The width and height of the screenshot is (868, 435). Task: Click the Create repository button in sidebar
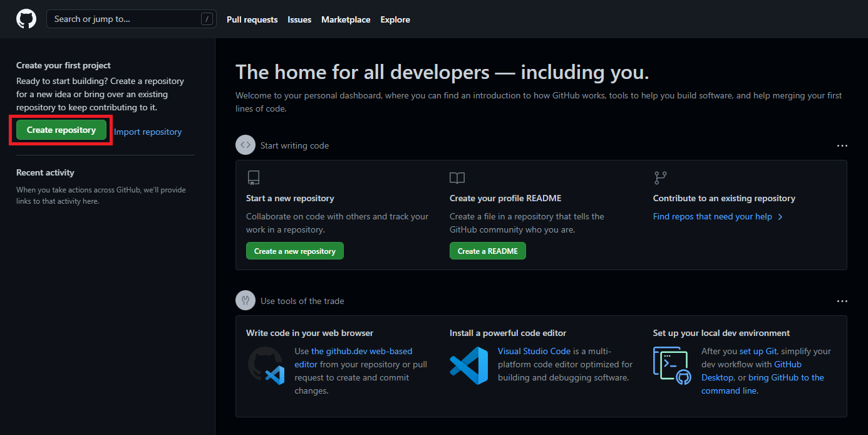[x=61, y=130]
